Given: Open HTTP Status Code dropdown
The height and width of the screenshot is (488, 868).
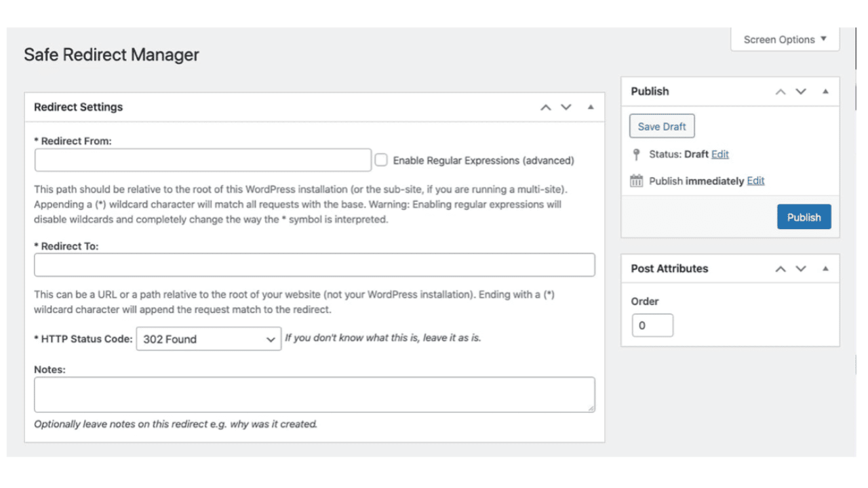Looking at the screenshot, I should 209,339.
